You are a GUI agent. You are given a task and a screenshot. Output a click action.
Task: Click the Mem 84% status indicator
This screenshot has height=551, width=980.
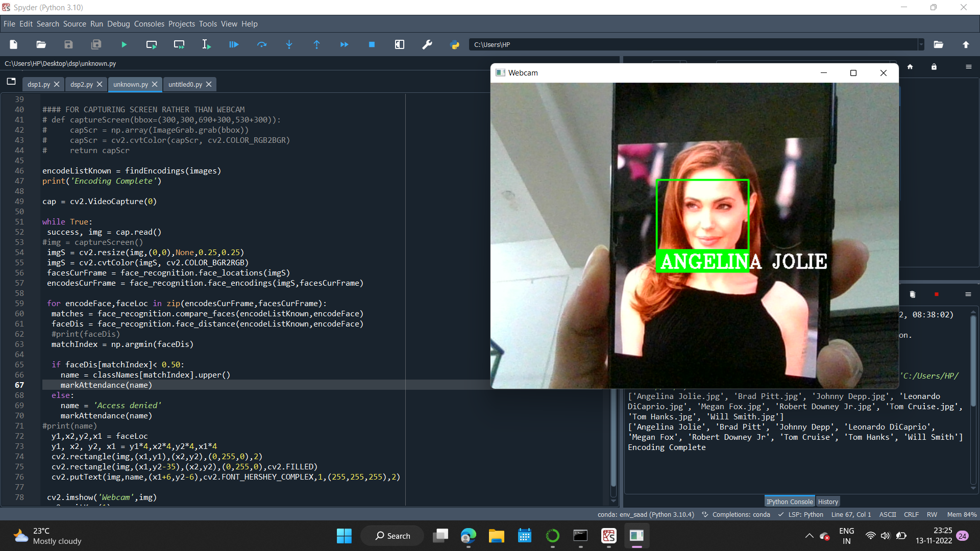962,514
